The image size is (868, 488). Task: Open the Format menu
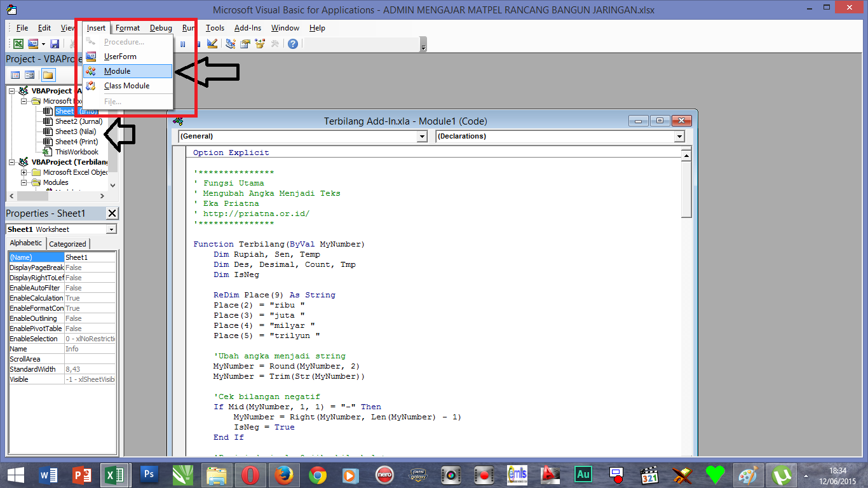point(128,28)
